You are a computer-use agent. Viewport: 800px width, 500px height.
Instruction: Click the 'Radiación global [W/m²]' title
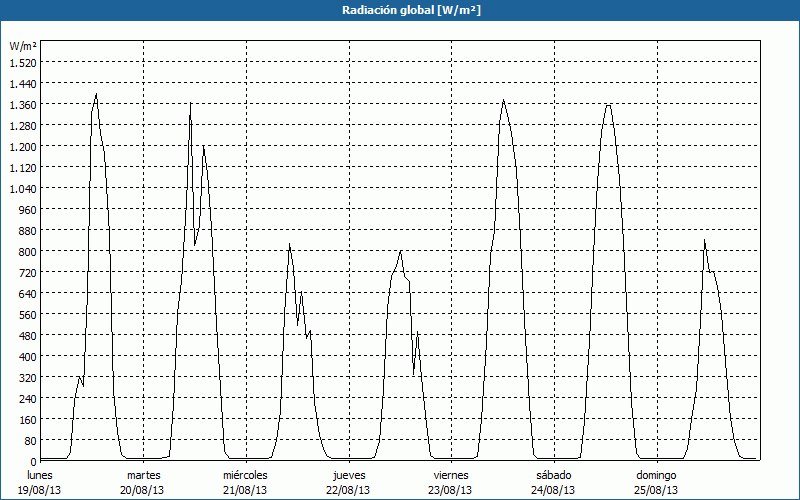(411, 10)
